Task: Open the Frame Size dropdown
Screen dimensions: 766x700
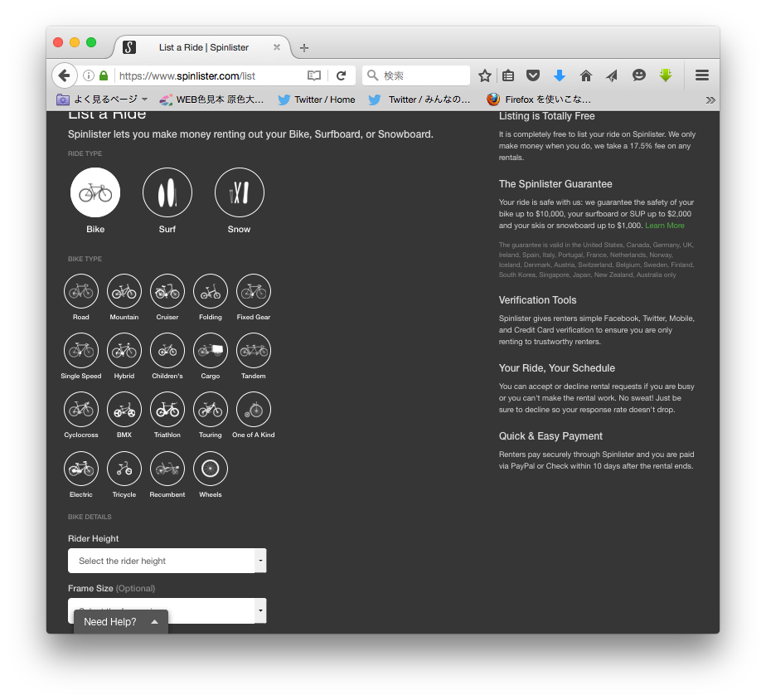Action: pos(167,610)
